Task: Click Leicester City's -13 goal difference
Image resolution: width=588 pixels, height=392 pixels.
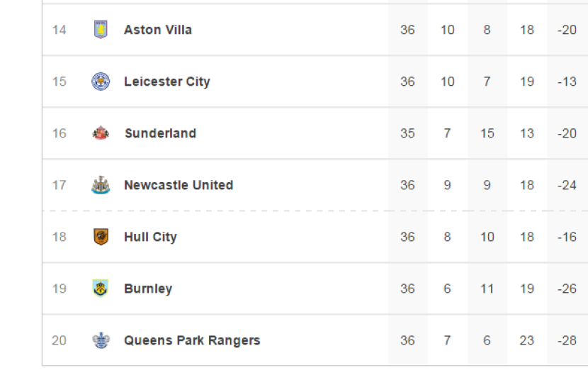Action: pyautogui.click(x=567, y=82)
